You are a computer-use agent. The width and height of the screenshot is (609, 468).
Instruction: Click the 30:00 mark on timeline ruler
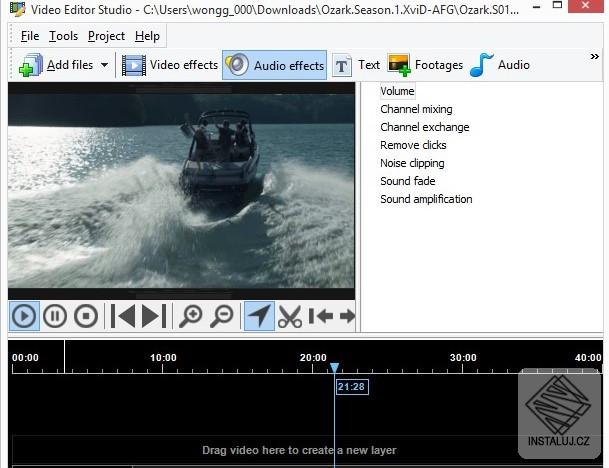pos(463,358)
